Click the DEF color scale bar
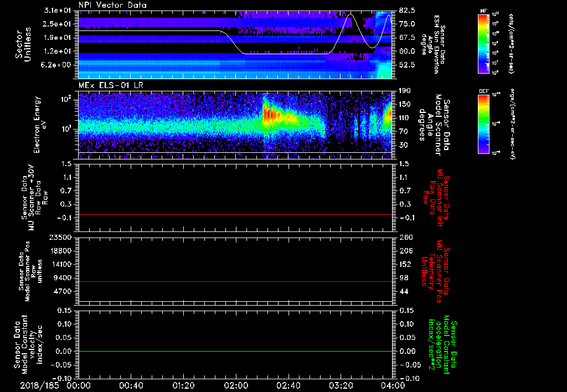The image size is (567, 392). click(x=482, y=123)
